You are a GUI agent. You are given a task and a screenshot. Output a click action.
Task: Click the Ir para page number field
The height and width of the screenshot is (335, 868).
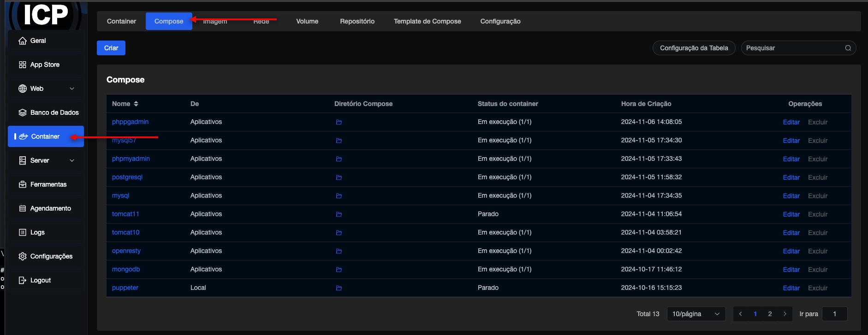pyautogui.click(x=834, y=314)
